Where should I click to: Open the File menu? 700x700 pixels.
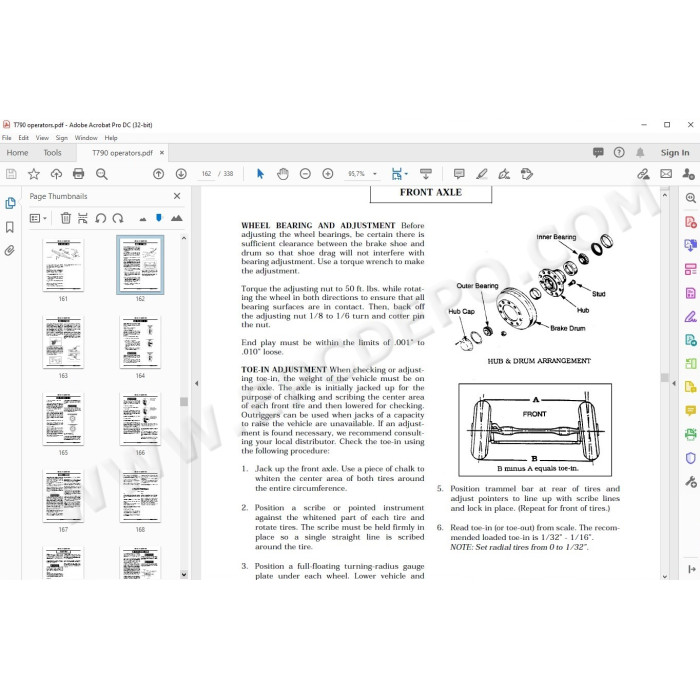(7, 138)
